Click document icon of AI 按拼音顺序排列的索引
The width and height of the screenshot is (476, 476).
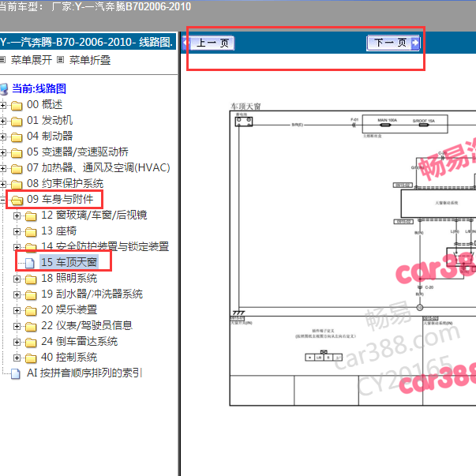pos(16,374)
